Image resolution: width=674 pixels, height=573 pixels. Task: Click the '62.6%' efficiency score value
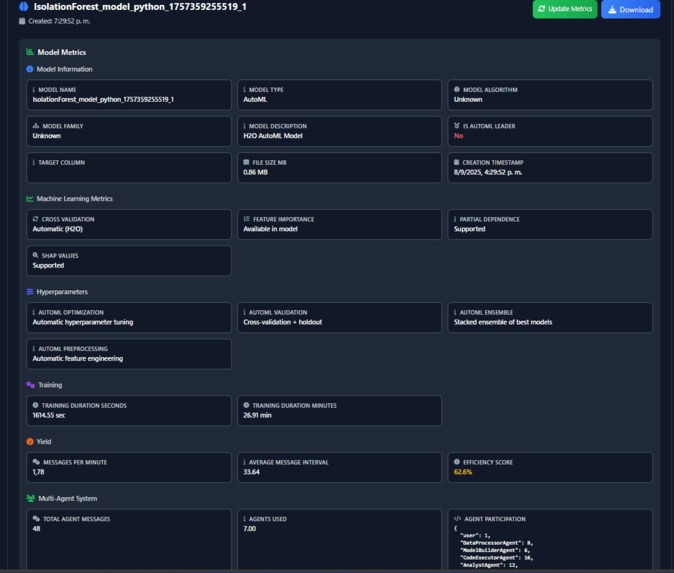point(463,472)
